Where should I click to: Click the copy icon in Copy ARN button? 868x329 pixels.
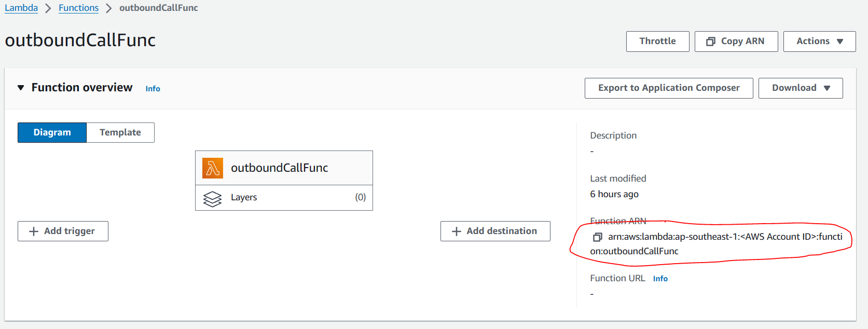click(x=711, y=42)
